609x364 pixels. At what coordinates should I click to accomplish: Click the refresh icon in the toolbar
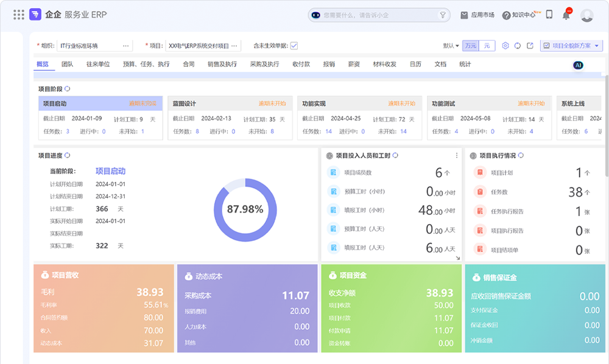pos(518,46)
